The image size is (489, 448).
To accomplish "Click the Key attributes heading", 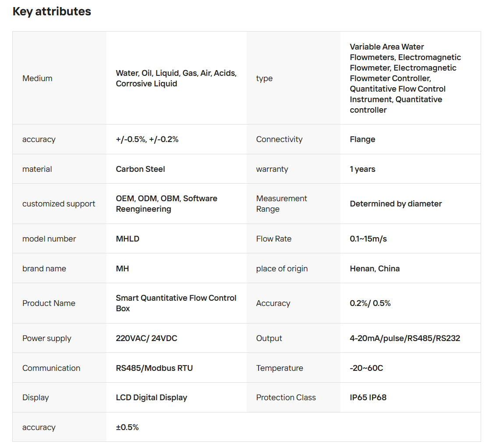I will click(x=52, y=11).
